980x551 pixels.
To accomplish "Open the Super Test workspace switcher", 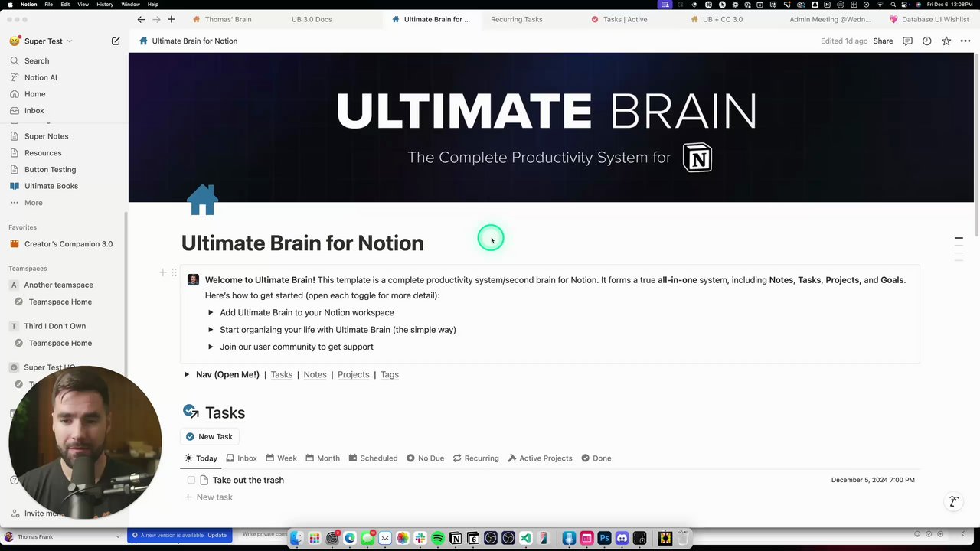I will 41,41.
